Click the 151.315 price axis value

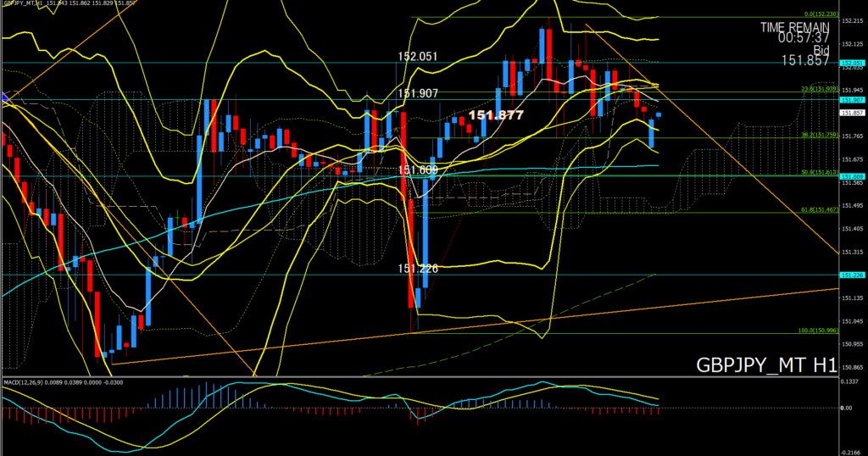point(852,252)
